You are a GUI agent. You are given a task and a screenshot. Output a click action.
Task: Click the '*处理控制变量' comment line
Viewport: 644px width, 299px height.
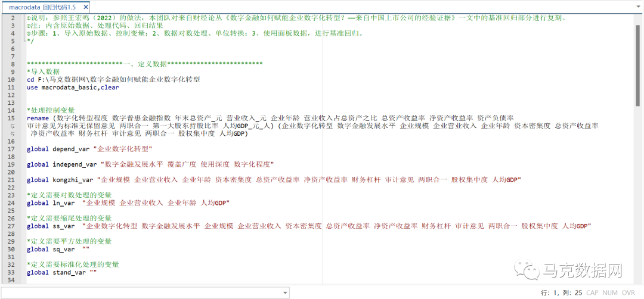[51, 110]
